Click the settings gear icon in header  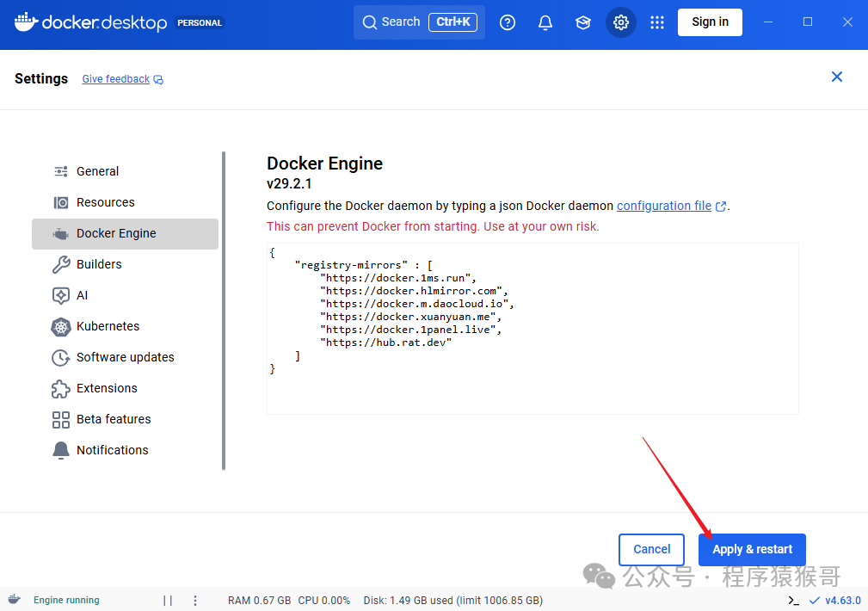(621, 22)
